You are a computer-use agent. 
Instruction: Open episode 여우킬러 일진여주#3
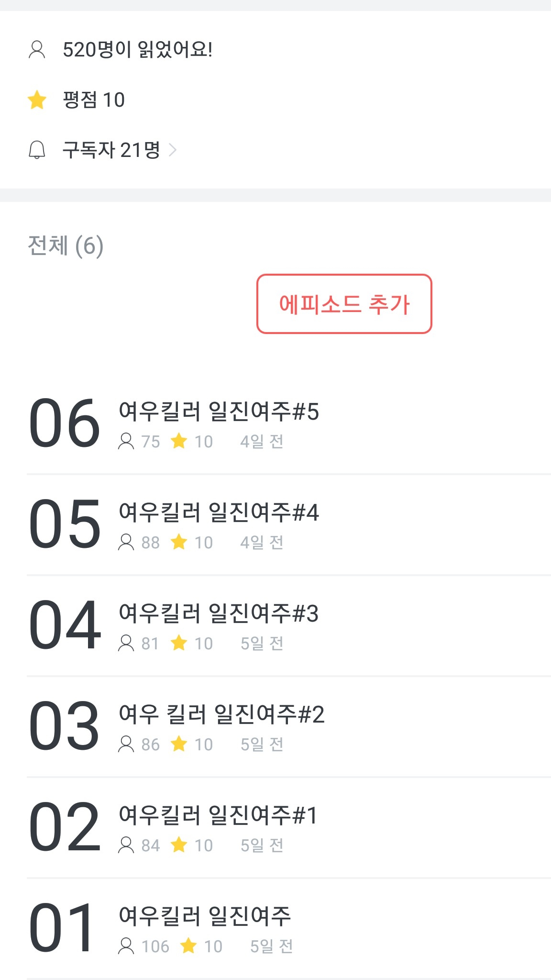(x=219, y=613)
